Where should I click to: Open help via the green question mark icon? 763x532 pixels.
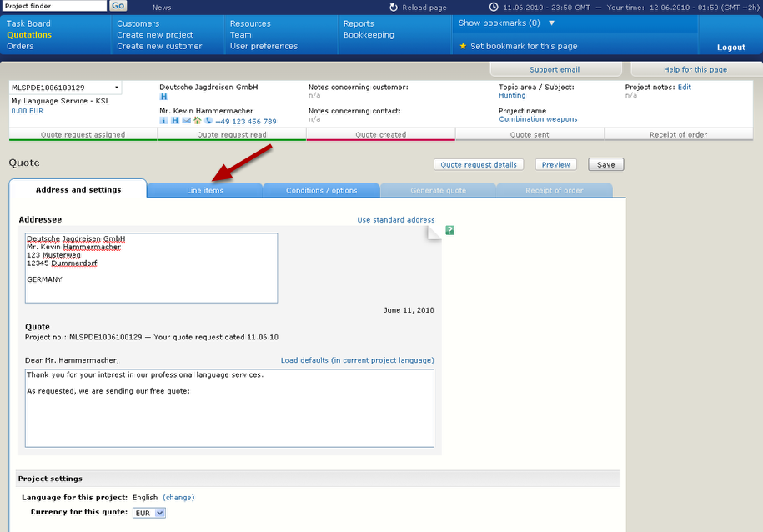[449, 230]
